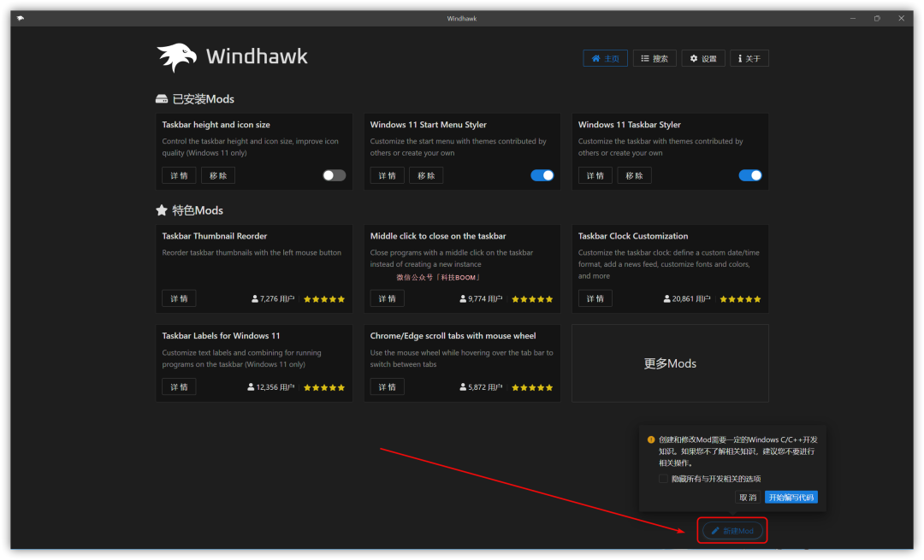The image size is (924, 560).
Task: Select the Taskbar Labels for Windows 11 title
Action: coord(221,336)
